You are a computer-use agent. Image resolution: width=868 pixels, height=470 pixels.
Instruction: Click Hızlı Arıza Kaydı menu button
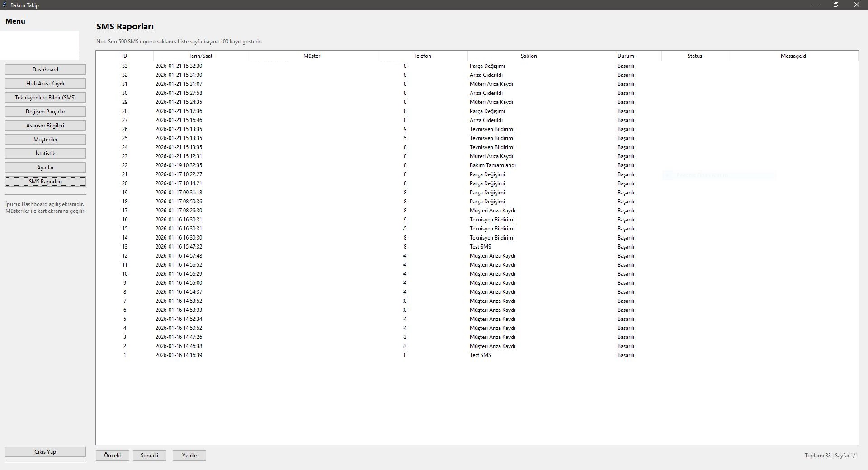click(x=45, y=84)
